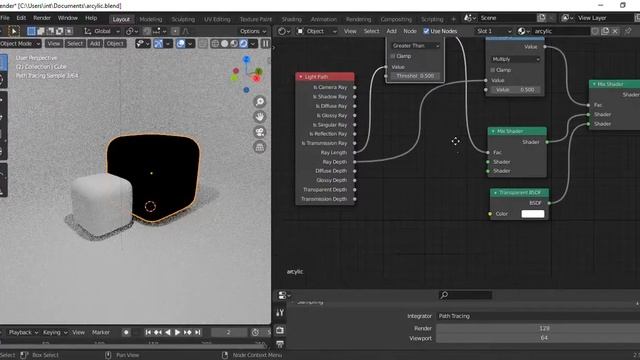Open the Window menu
The height and width of the screenshot is (360, 640).
tap(67, 18)
